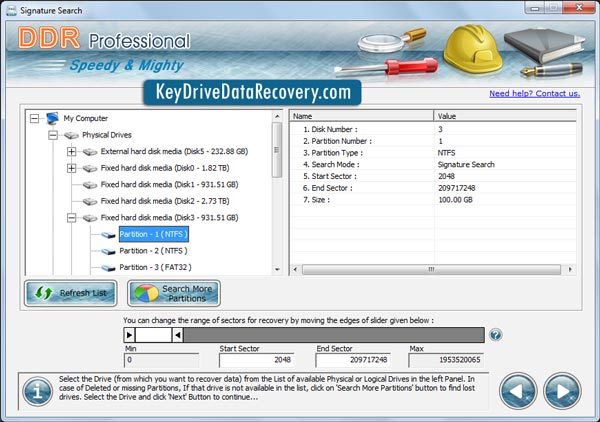This screenshot has height=422, width=600.
Task: Click the Partition - 1 drive icon
Action: click(108, 235)
